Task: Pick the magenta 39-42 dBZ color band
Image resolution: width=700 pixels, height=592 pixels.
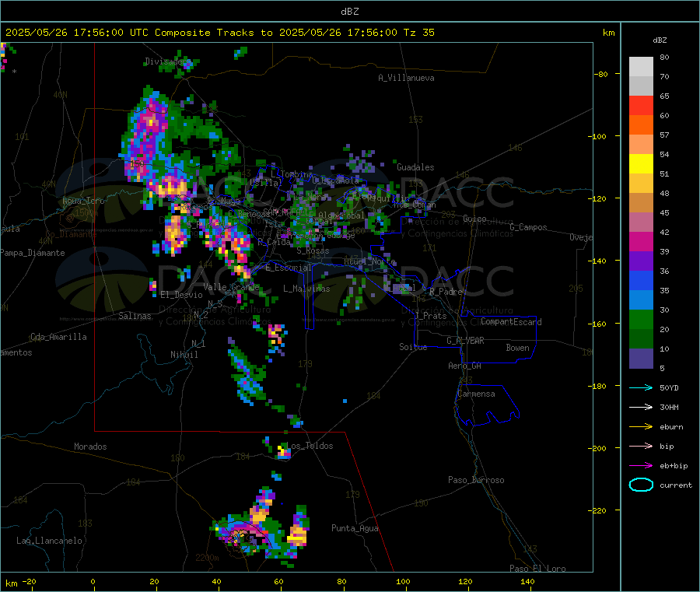Action: pos(641,241)
